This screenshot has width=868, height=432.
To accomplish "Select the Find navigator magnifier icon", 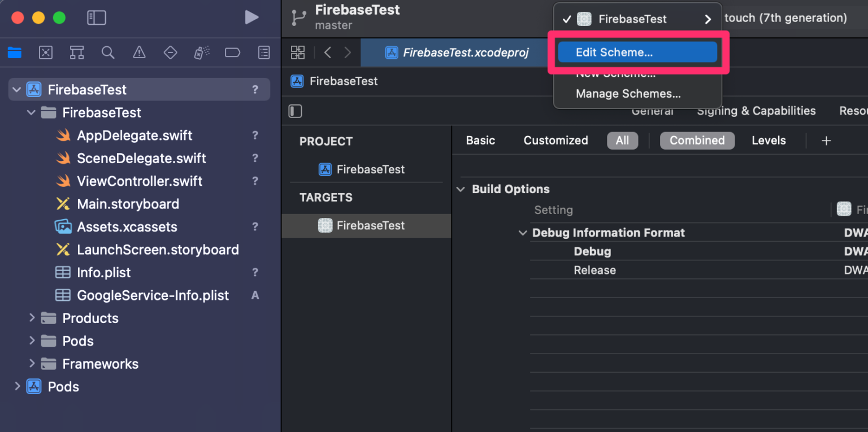I will coord(108,53).
